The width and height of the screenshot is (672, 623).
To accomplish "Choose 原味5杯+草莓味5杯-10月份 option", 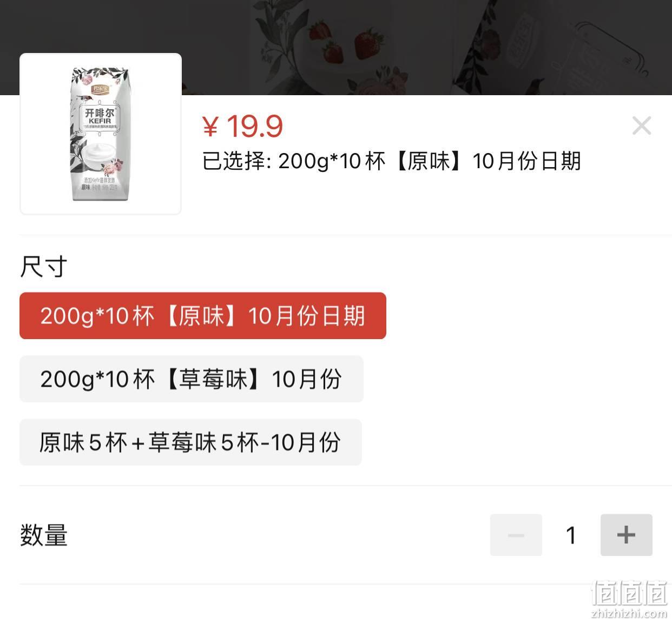I will (x=190, y=442).
